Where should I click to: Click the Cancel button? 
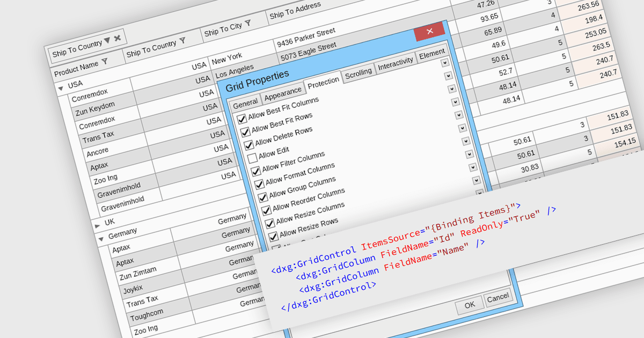tap(498, 297)
